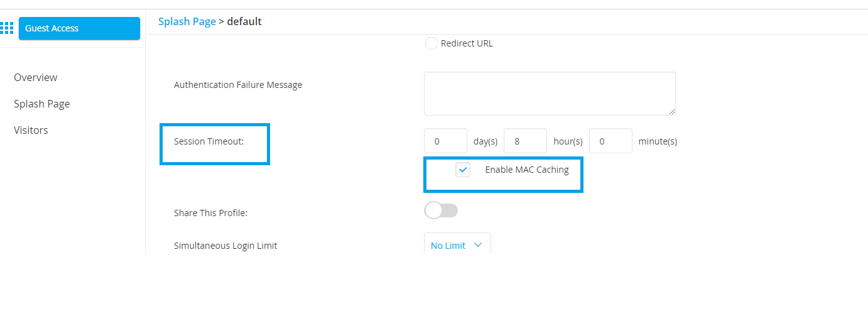Focus the Authentication Failure Message box

[550, 94]
